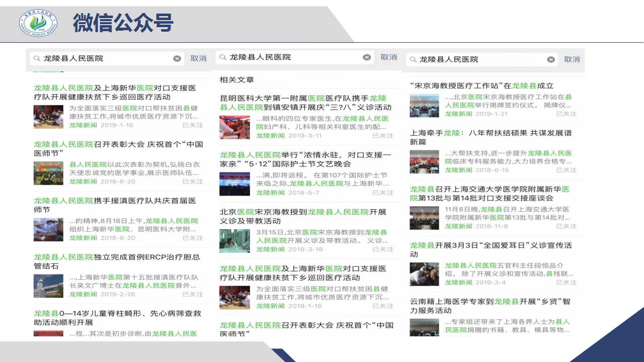The height and width of the screenshot is (362, 644).
Task: Click thumbnail of article dated 2019-3-4
Action: tap(424, 275)
